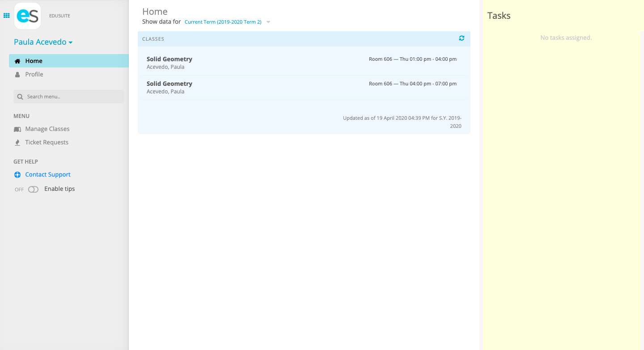Open the Paula Acevedo user dropdown
644x350 pixels.
click(43, 42)
